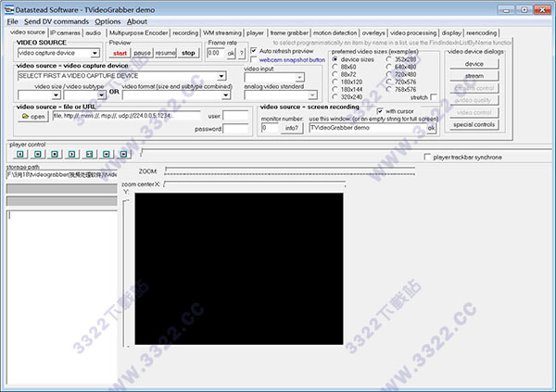The image size is (556, 392).
Task: Click the vertical zoom center Y slider
Action: tap(126, 273)
